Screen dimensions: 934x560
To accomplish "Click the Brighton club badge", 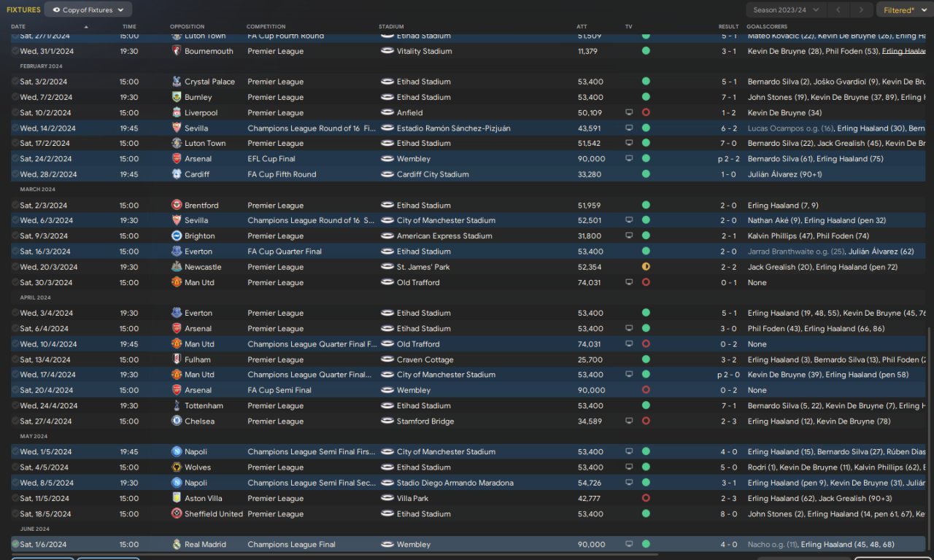I will [176, 236].
